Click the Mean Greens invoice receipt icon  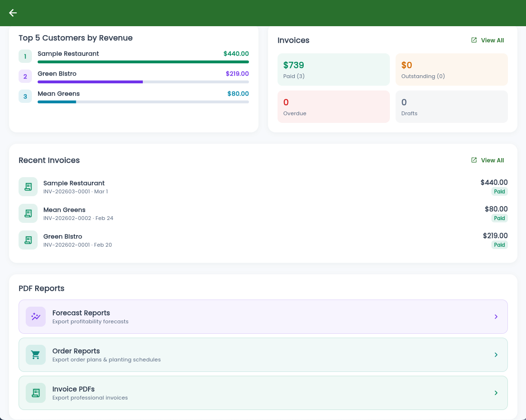(28, 213)
